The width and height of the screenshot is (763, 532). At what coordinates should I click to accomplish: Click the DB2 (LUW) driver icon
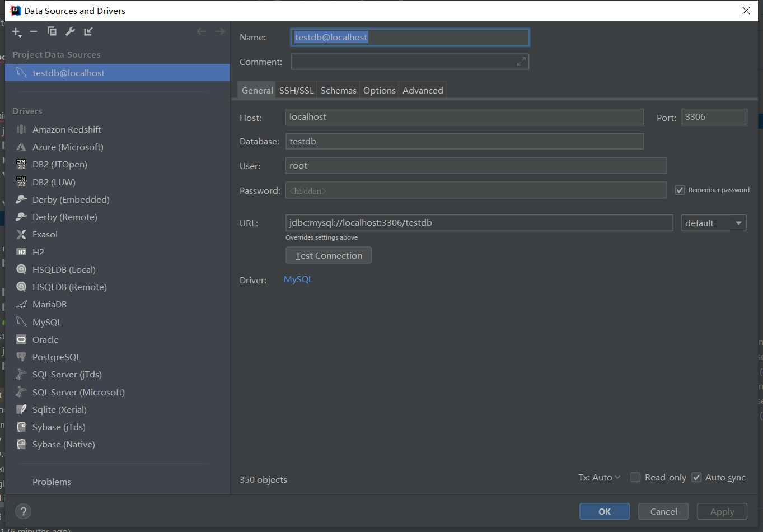pyautogui.click(x=21, y=182)
